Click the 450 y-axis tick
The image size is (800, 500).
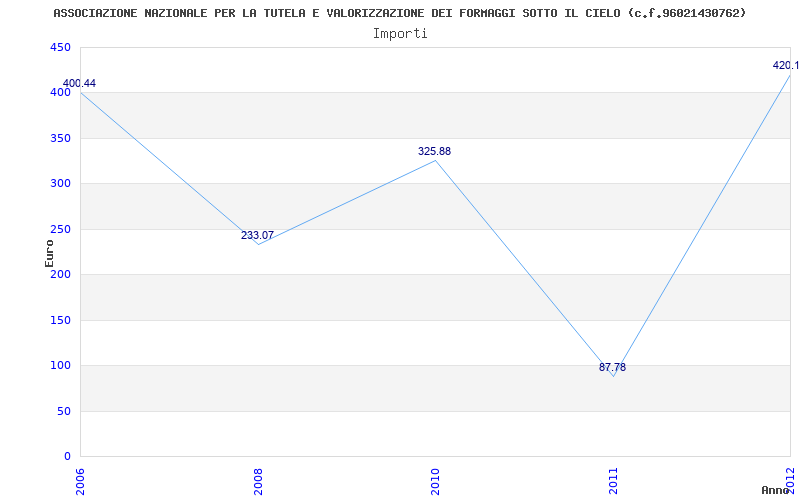(60, 47)
